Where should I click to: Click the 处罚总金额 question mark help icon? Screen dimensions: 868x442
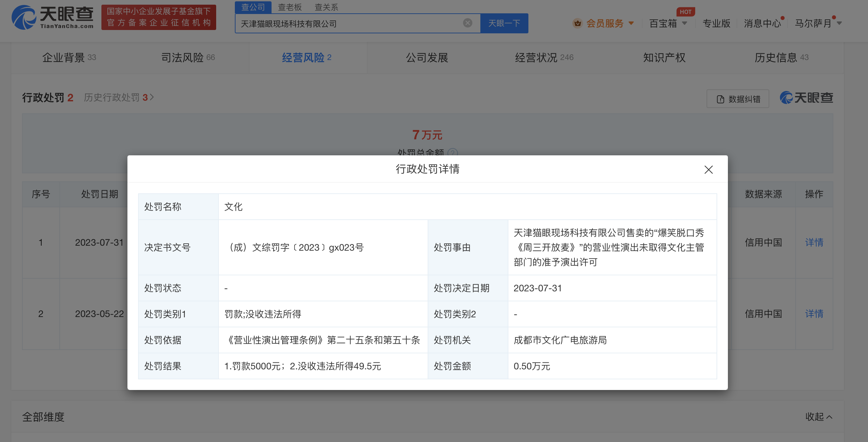453,153
